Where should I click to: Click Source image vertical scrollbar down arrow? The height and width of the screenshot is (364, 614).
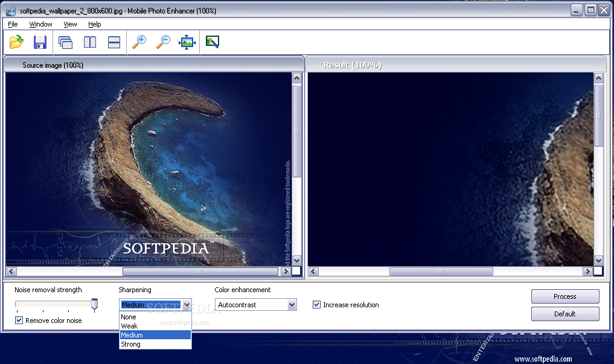tap(297, 261)
